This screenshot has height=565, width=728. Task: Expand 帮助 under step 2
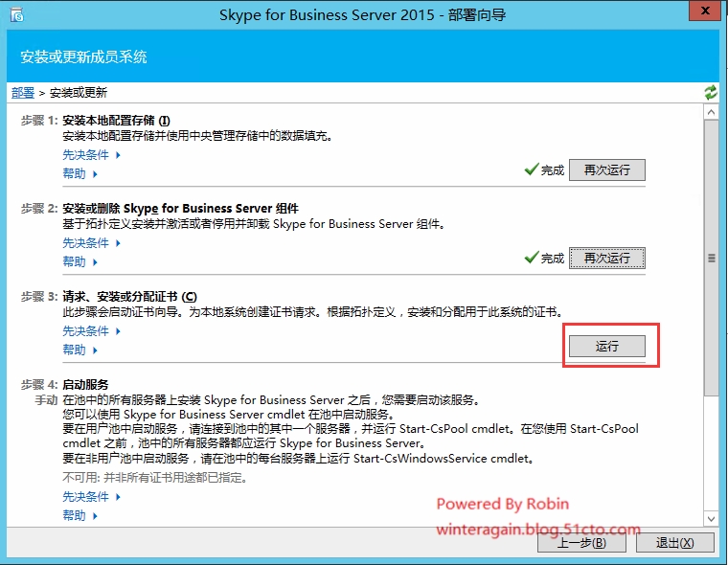coord(80,261)
